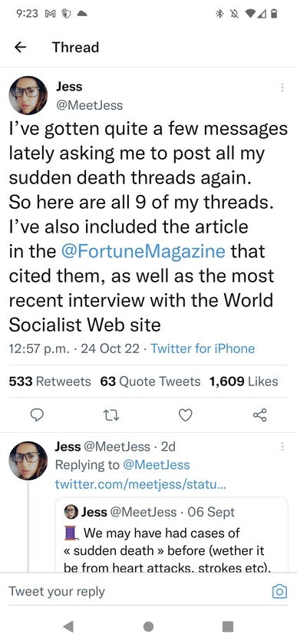Open the @FortuneMagazine mention
The height and width of the screenshot is (644, 297).
143,250
